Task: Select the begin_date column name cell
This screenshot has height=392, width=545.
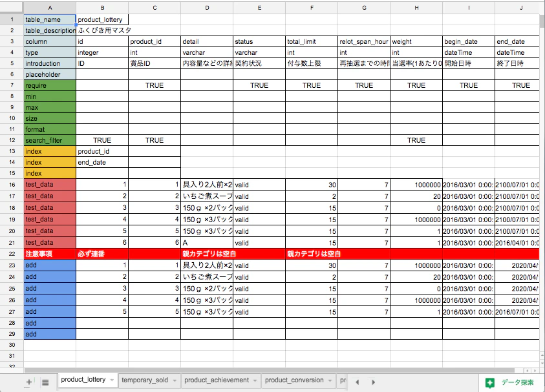Action: point(469,42)
